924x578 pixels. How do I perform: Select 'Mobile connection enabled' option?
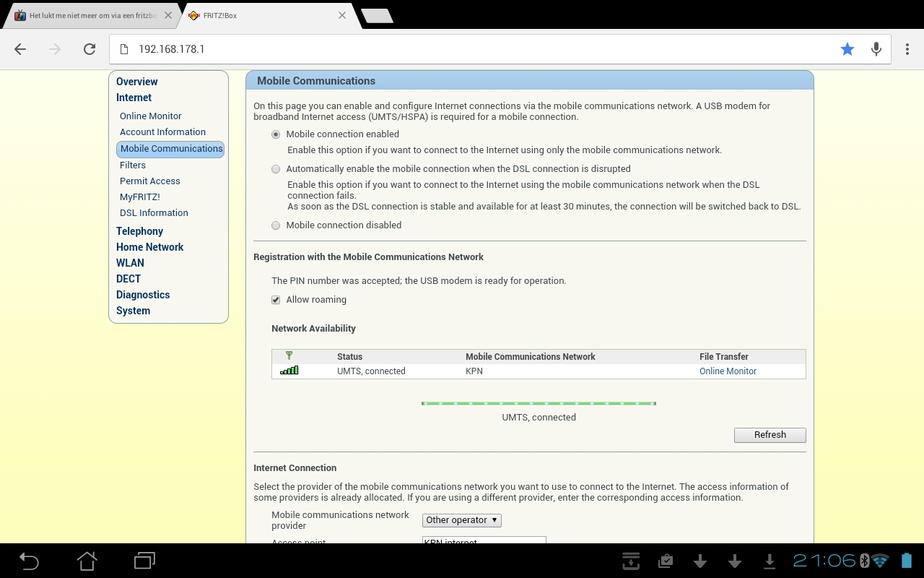(x=276, y=134)
